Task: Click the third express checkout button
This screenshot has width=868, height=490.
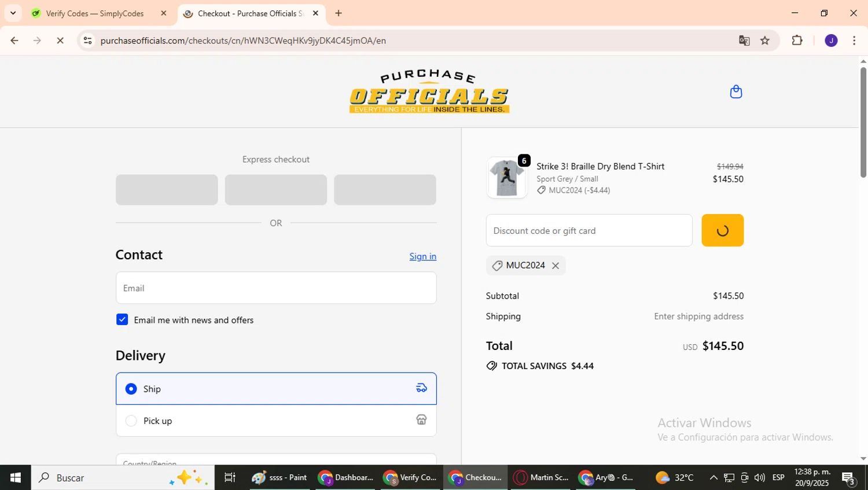Action: (385, 190)
